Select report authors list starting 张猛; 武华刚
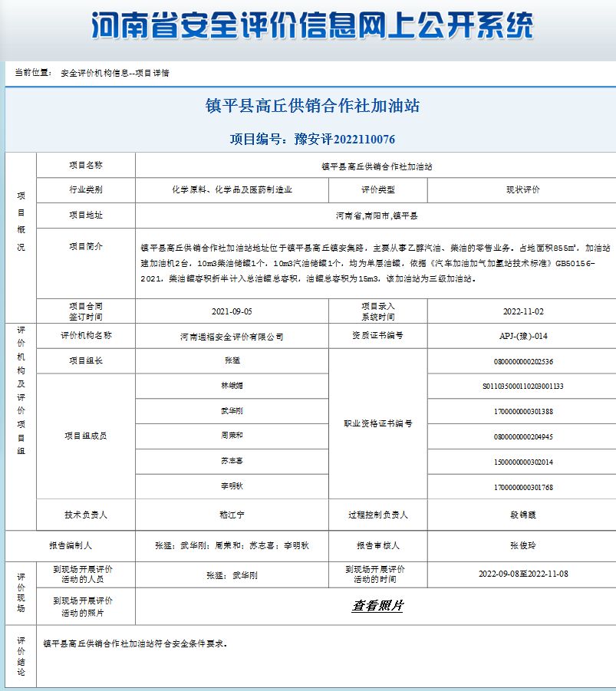 coord(232,545)
